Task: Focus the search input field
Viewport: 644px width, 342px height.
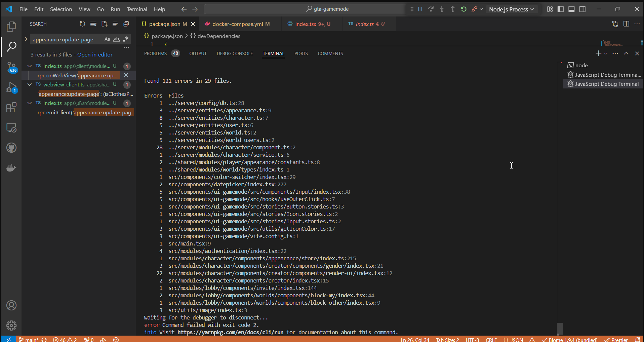Action: [x=67, y=39]
